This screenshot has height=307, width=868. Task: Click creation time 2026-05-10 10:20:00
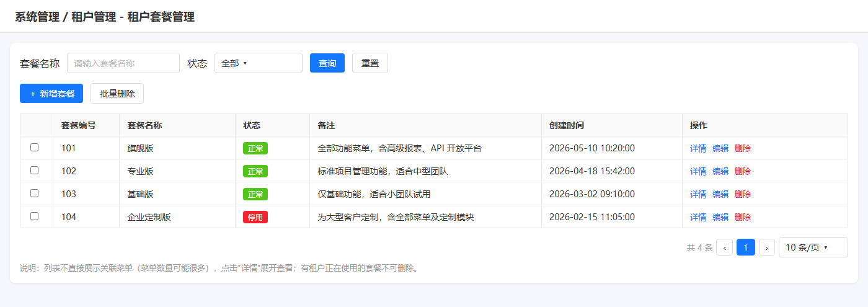click(592, 148)
